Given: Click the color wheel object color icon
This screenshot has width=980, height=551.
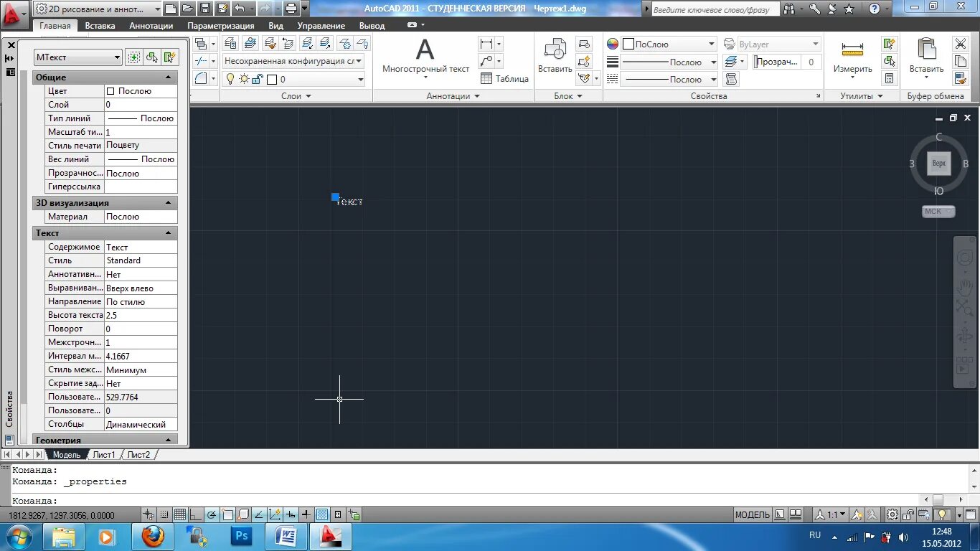Looking at the screenshot, I should tap(613, 44).
